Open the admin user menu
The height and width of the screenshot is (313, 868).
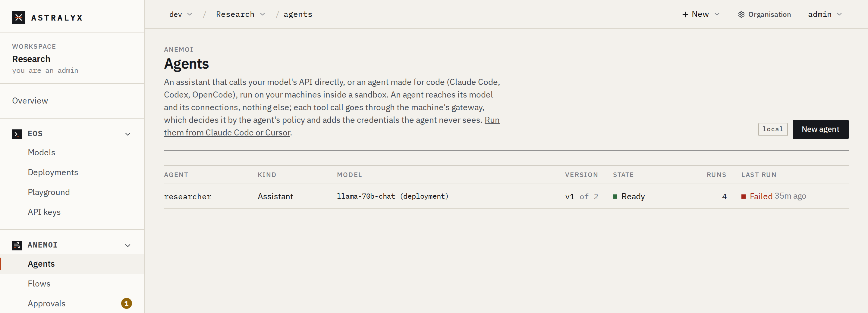coord(825,14)
